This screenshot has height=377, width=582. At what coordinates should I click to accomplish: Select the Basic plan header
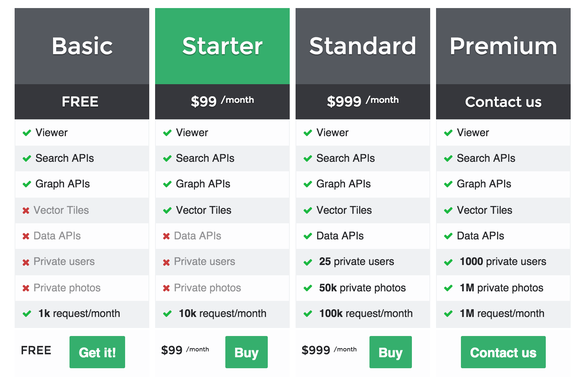click(x=82, y=46)
